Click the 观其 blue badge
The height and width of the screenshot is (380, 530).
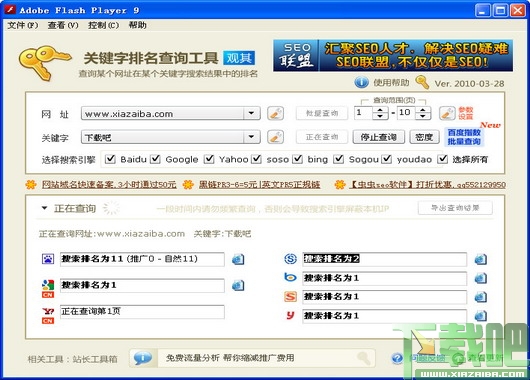(x=239, y=58)
